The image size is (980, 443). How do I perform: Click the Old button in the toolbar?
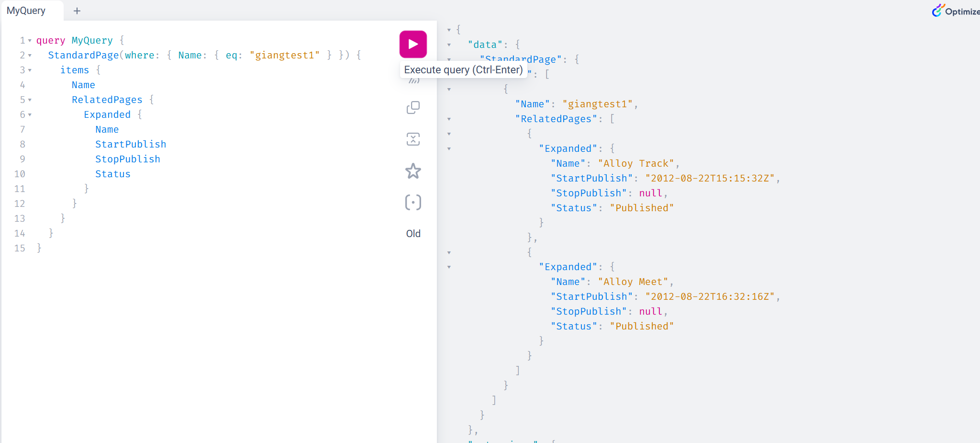click(x=413, y=234)
